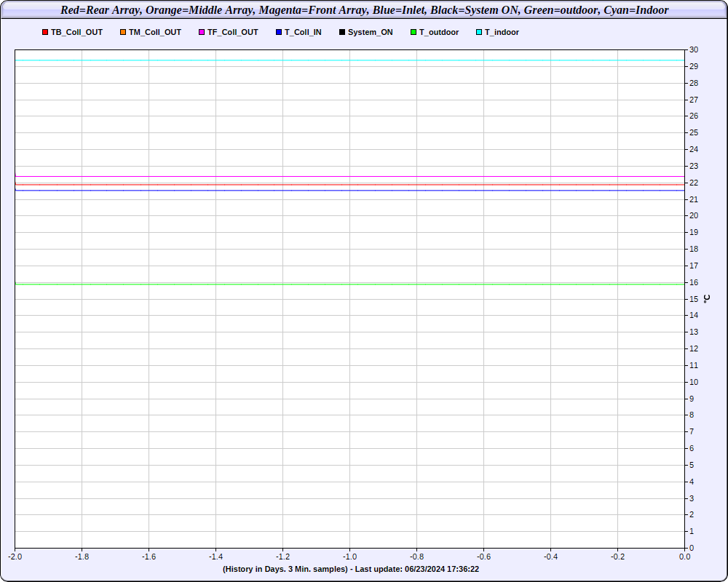Click the 5 y-axis tick label
Screen dimensions: 728x582
pos(692,465)
